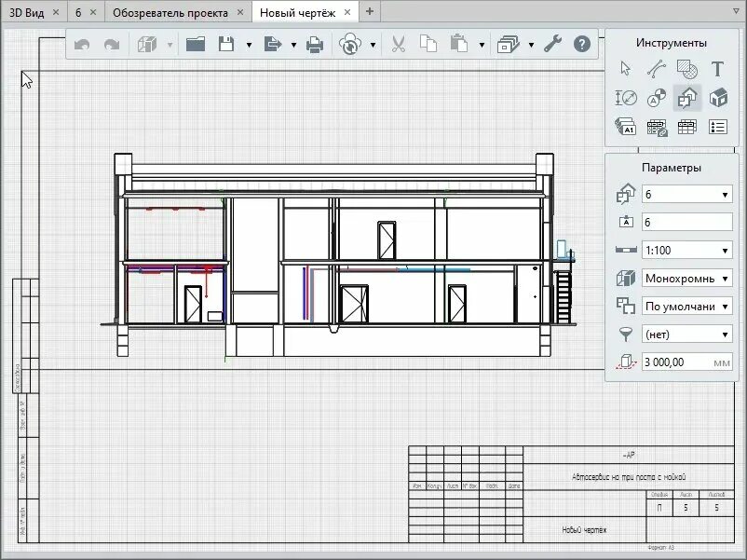Open the По умолчанию display dropdown

(687, 307)
